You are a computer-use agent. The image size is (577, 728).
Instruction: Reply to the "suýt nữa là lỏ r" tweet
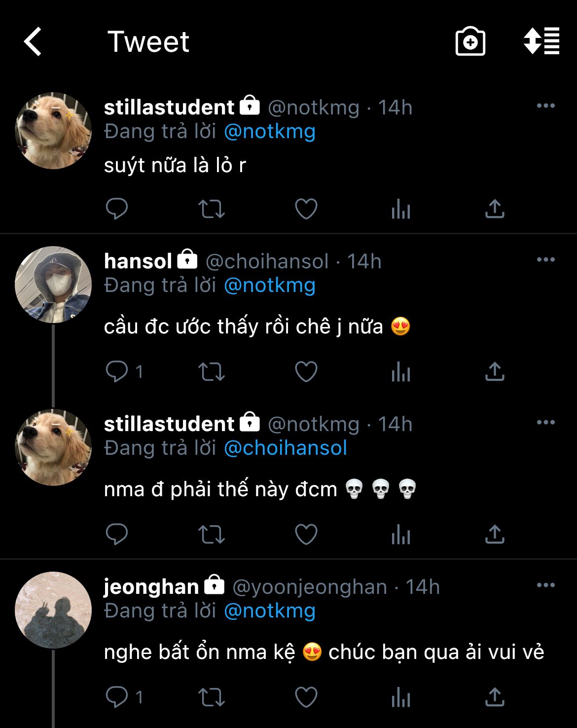pyautogui.click(x=117, y=209)
